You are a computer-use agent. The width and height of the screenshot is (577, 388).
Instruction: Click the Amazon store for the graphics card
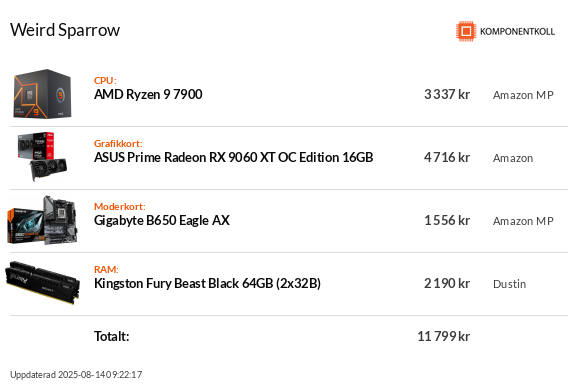(513, 158)
